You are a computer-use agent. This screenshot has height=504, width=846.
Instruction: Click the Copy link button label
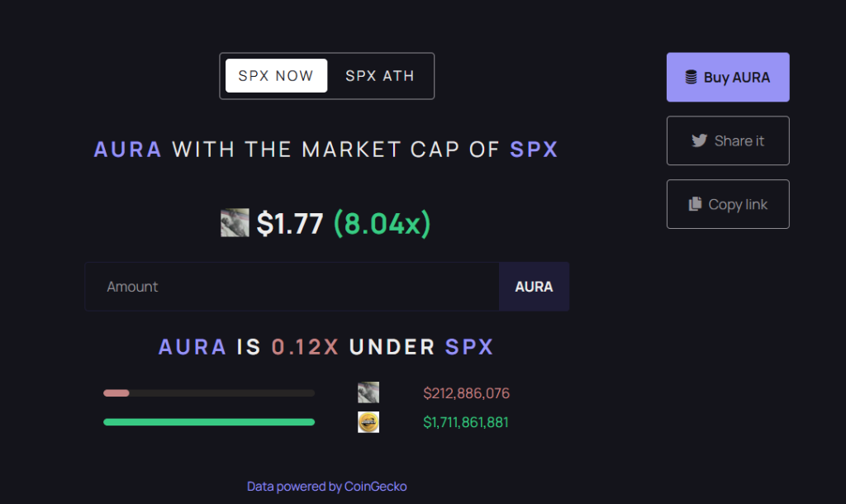[x=738, y=204]
